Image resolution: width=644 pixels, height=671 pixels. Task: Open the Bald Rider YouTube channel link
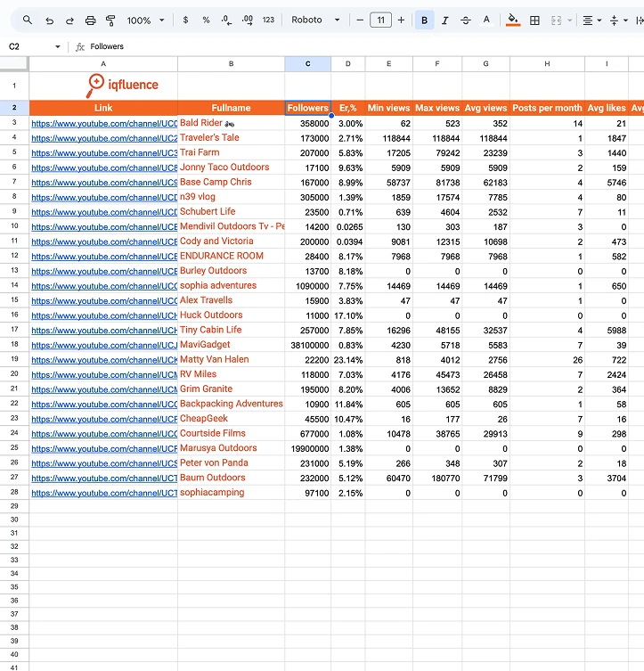[x=104, y=124]
